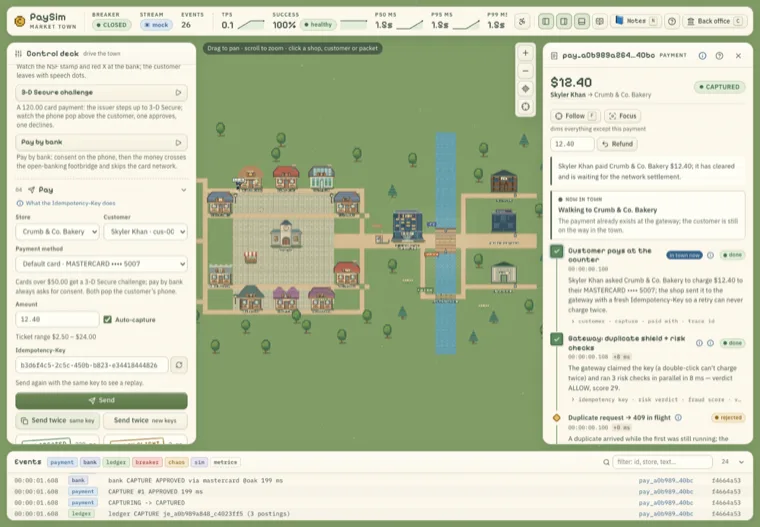Regenerate the Idempotency-Key with refresh icon
The height and width of the screenshot is (527, 760).
click(179, 365)
